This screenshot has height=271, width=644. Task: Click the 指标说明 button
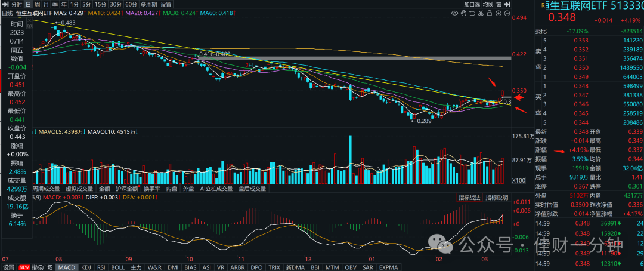click(496, 198)
